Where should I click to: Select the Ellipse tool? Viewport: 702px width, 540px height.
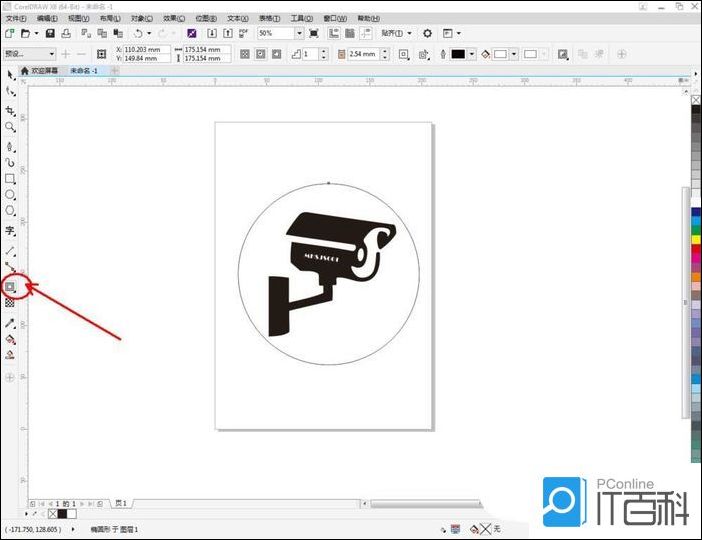click(x=10, y=195)
